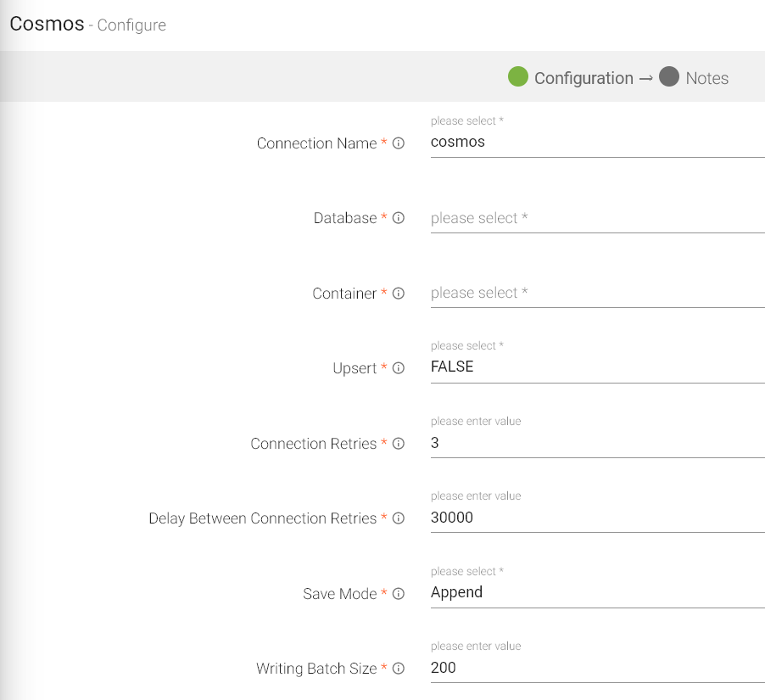Click the Save Mode info icon

point(399,594)
